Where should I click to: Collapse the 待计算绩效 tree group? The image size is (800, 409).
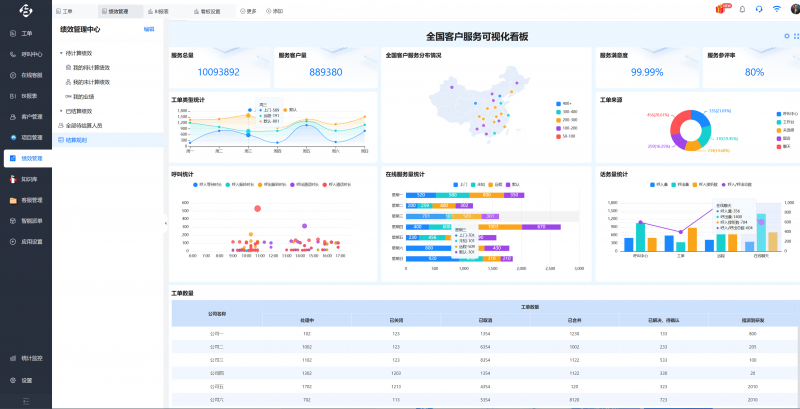pos(61,53)
